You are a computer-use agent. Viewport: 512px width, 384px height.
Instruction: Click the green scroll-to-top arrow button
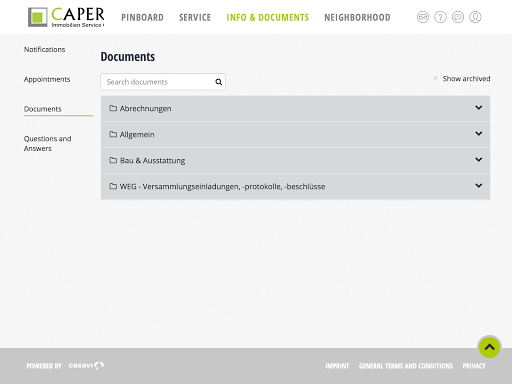(489, 347)
